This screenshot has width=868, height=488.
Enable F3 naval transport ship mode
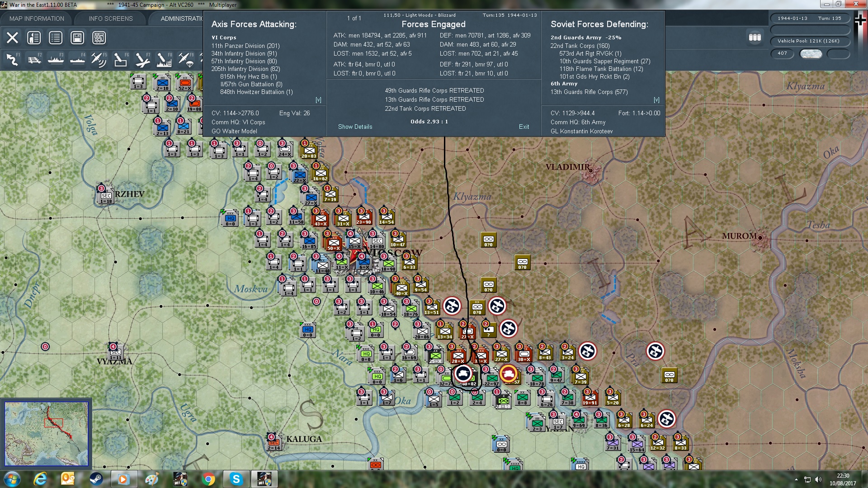coord(56,59)
